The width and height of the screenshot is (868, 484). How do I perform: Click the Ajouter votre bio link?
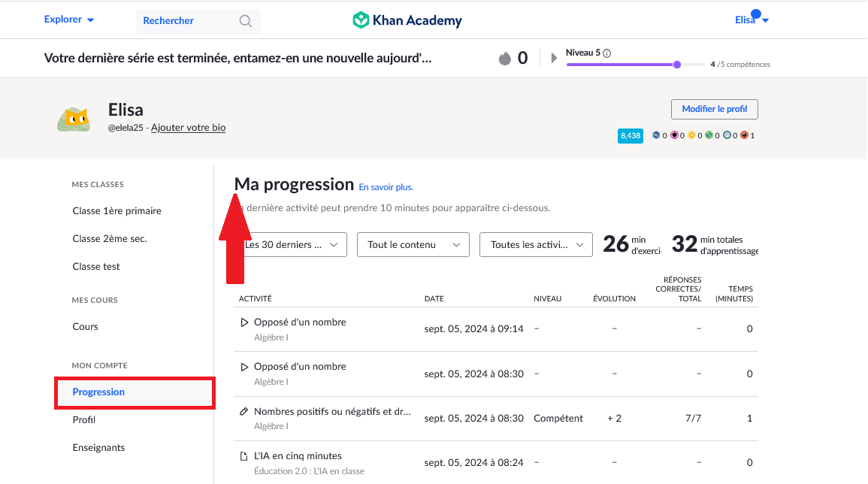(x=188, y=127)
